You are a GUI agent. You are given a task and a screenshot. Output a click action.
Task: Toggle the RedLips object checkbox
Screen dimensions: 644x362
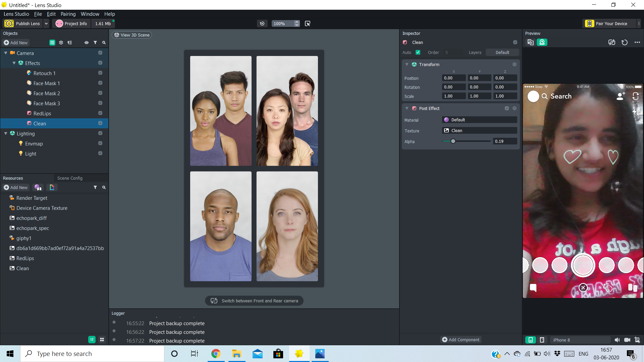[100, 113]
